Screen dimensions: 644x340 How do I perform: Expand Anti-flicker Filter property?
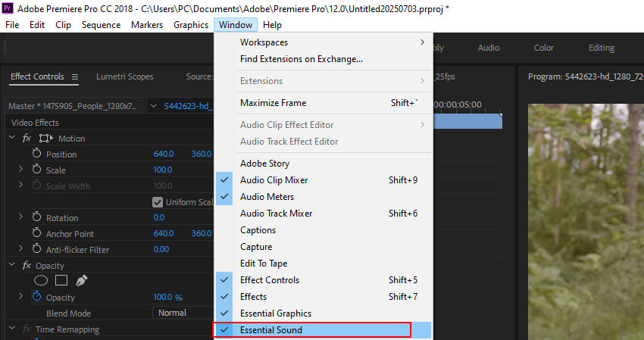click(20, 248)
